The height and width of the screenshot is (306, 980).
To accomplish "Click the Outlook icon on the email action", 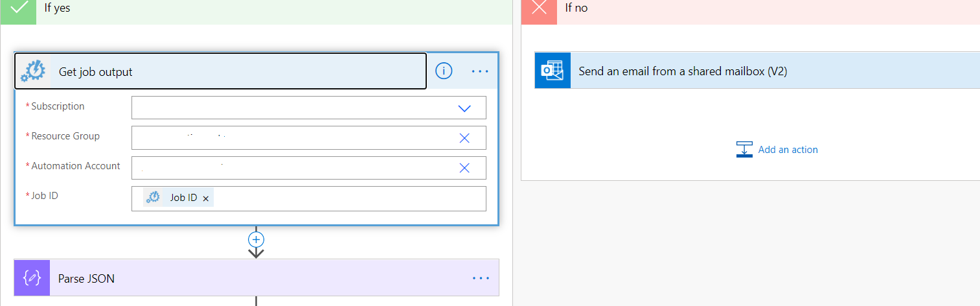I will click(x=553, y=71).
